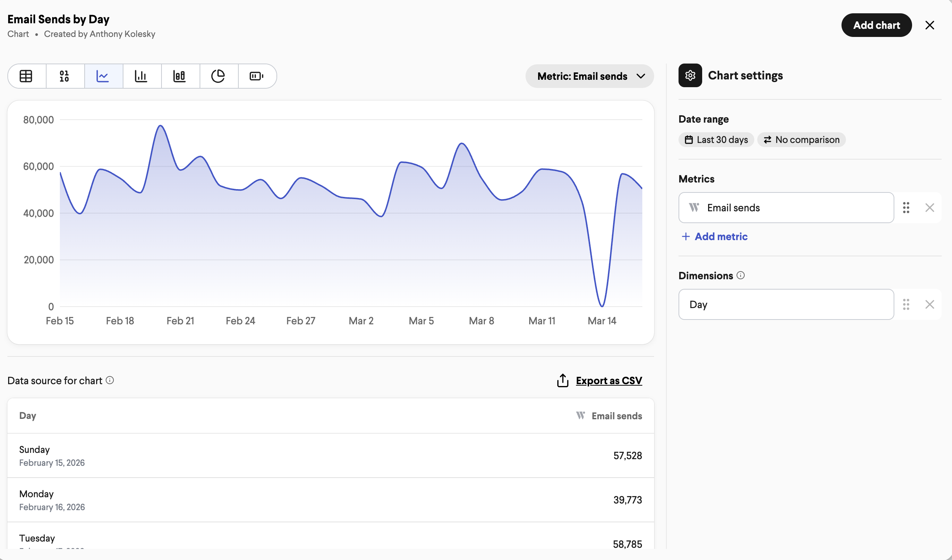Remove the Day dimension

click(930, 304)
